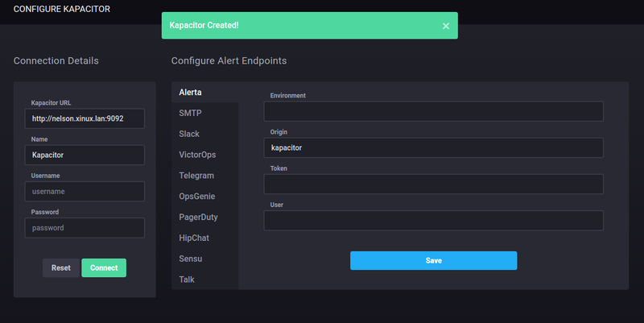Select the Talk endpoint tab
Viewport: 644px width, 323px height.
(205, 280)
